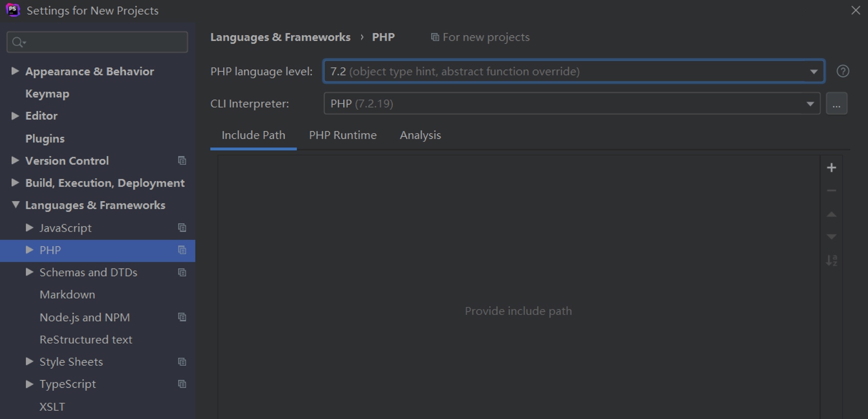Expand the Schemas and DTDs node

(x=30, y=272)
